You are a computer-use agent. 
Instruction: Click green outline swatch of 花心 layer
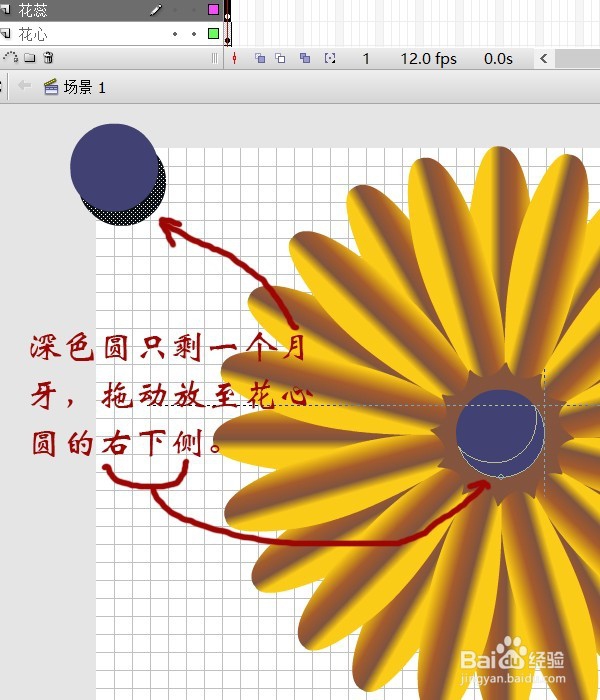213,33
